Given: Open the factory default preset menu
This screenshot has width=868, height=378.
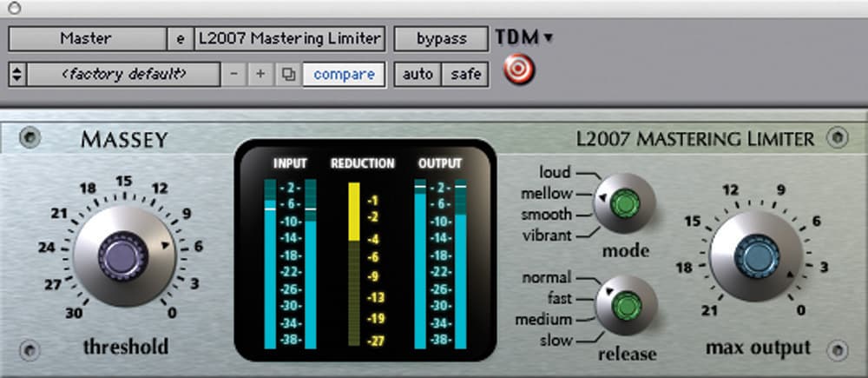Looking at the screenshot, I should tap(123, 74).
